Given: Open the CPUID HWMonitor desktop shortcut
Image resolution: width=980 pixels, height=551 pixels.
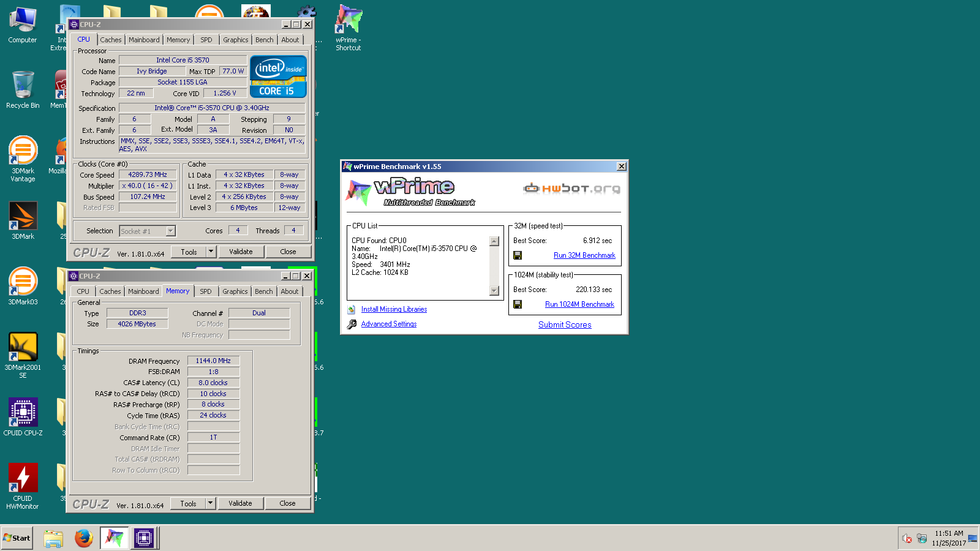Looking at the screenshot, I should 23,486.
